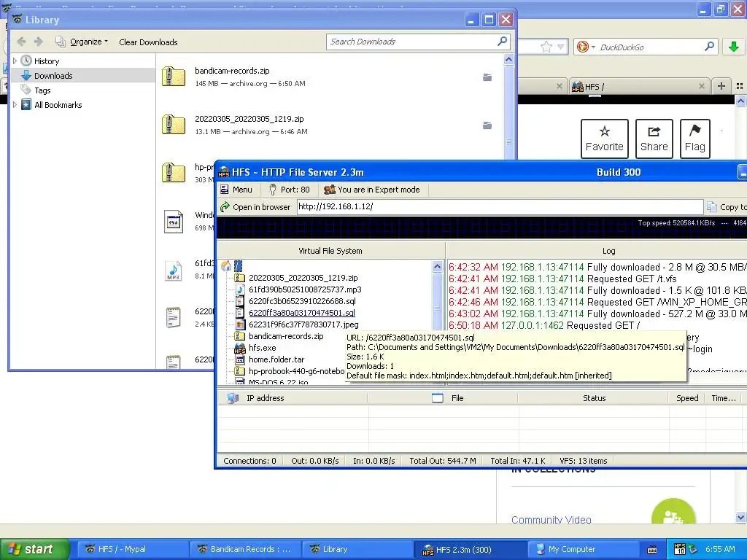Switch to My Computer taskbar item
The height and width of the screenshot is (560, 747).
coord(582,549)
